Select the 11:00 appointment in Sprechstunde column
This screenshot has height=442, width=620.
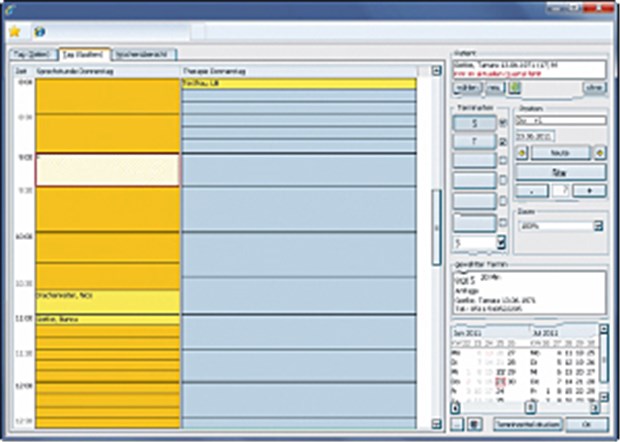point(108,319)
